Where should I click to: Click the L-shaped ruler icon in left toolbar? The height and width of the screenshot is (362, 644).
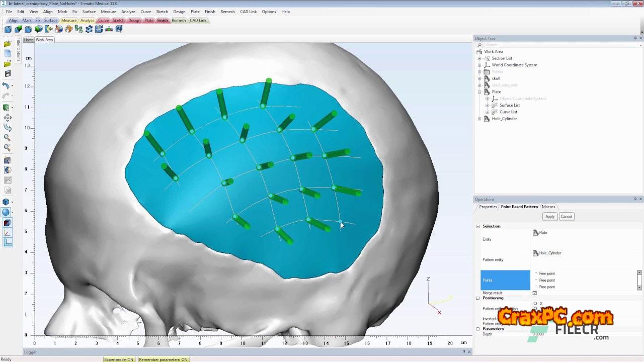point(8,243)
